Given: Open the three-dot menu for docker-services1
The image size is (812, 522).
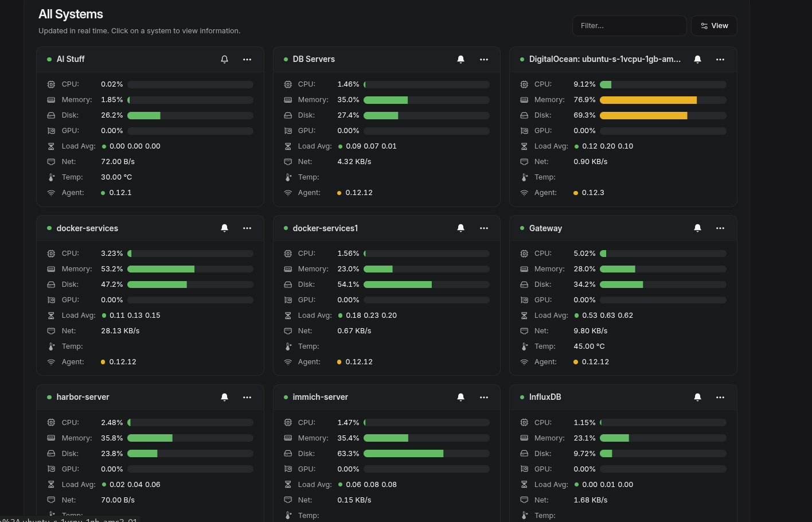Looking at the screenshot, I should coord(484,228).
